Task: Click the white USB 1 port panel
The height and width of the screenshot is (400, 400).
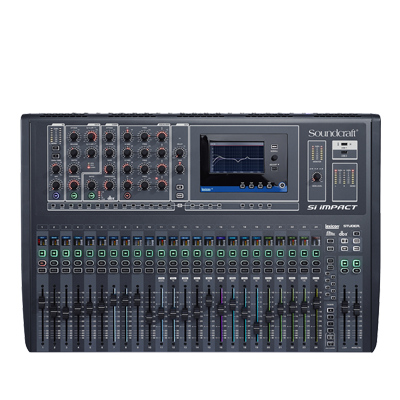Action: tap(345, 145)
